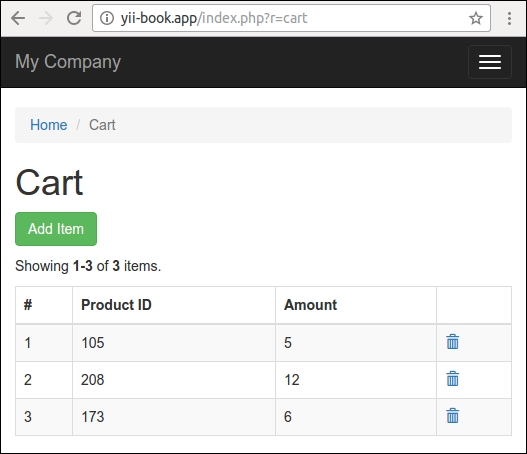Select the amount cell showing 12
527x454 pixels.
[356, 380]
